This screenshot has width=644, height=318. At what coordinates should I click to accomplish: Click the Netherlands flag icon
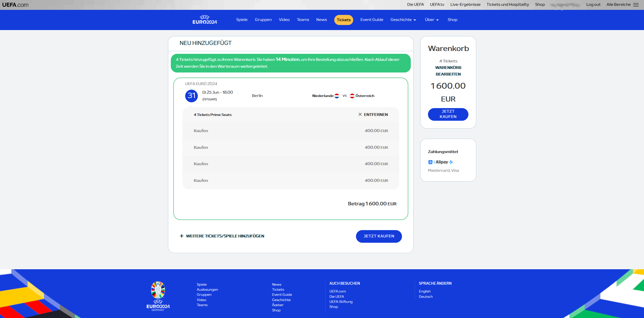pos(337,96)
